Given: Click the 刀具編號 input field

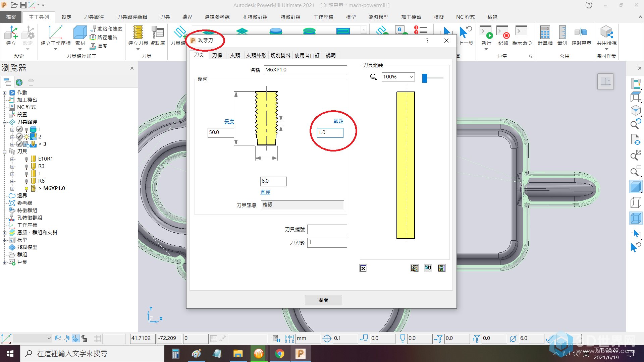Looking at the screenshot, I should [327, 229].
